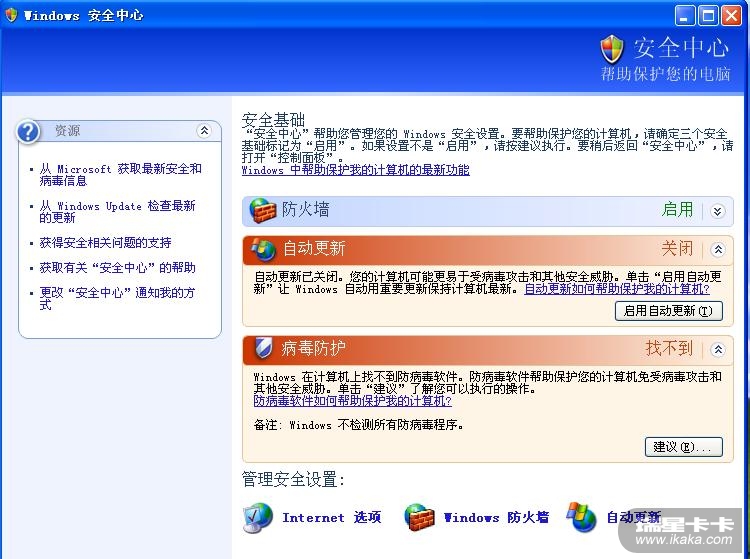Click the 建议(E)... button
The width and height of the screenshot is (750, 559).
(684, 447)
